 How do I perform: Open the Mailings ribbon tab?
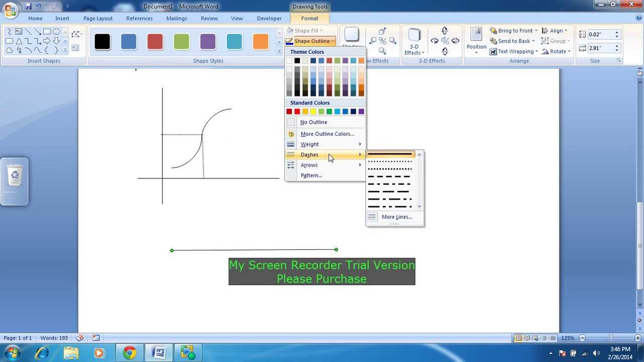tap(177, 19)
